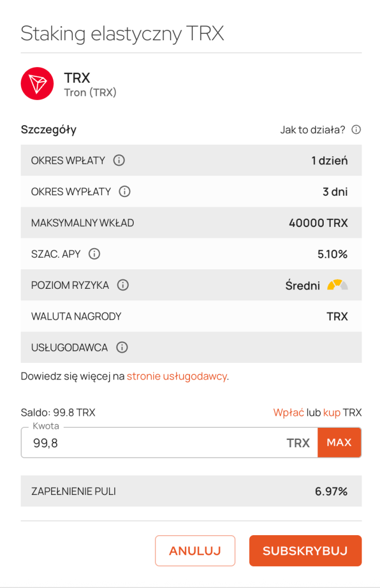Click the SUBSKRYBUJ button
Viewport: 380px width, 588px height.
[x=305, y=551]
